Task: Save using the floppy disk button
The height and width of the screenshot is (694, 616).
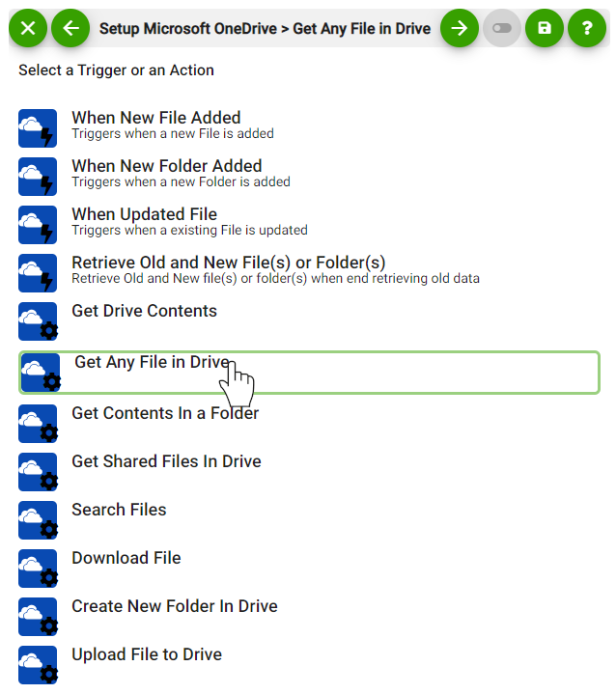Action: click(x=545, y=28)
